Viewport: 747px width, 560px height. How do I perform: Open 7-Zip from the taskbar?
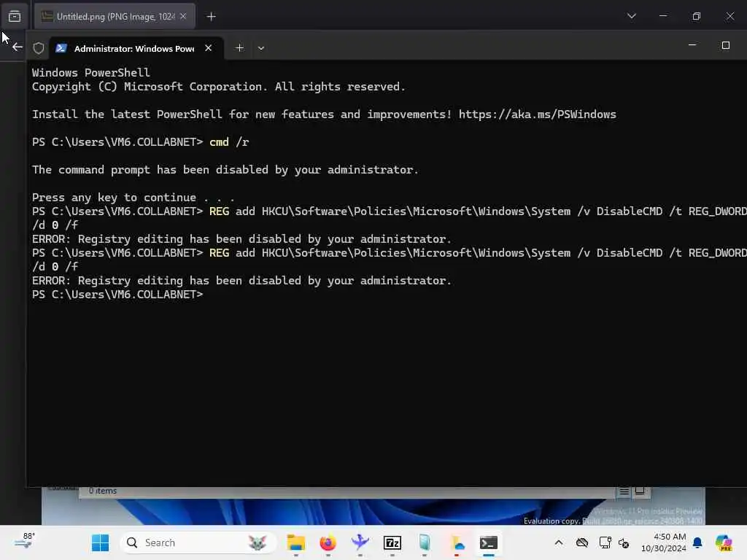coord(392,542)
